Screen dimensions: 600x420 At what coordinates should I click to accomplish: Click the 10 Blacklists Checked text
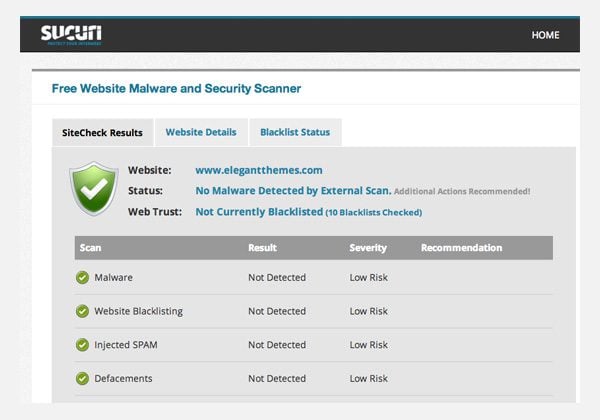(374, 213)
